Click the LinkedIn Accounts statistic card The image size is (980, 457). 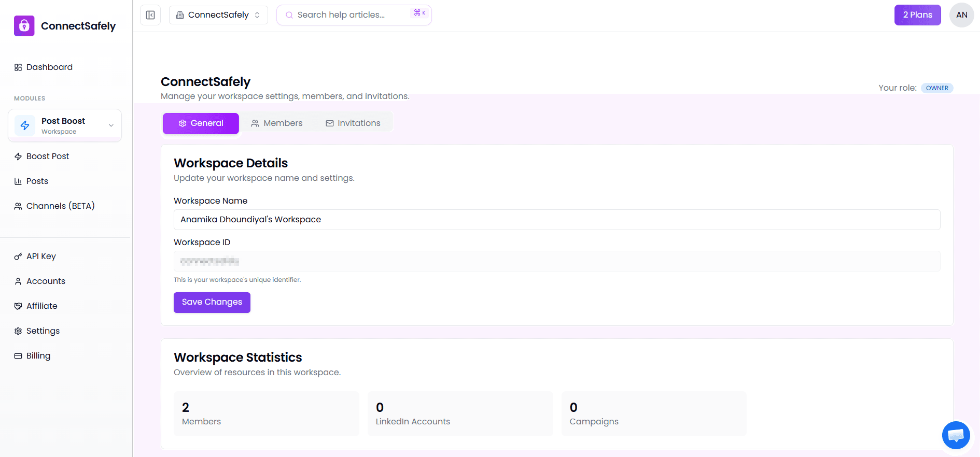pos(460,413)
